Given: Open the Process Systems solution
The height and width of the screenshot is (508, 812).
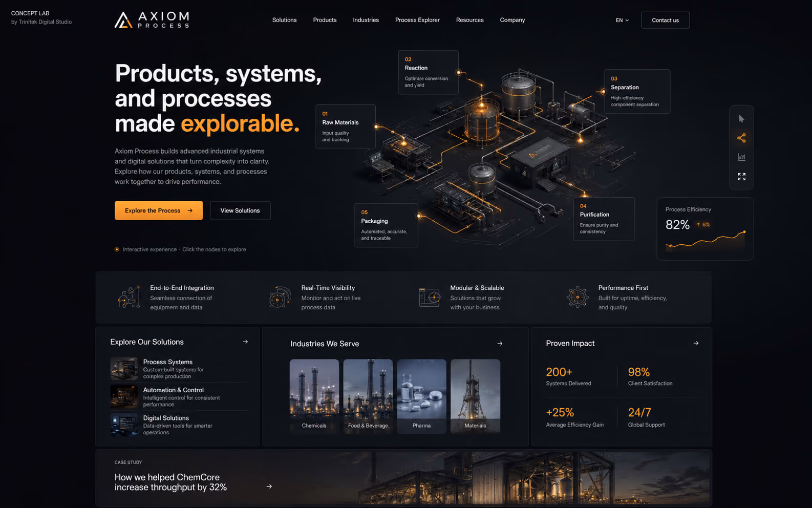Looking at the screenshot, I should click(x=179, y=369).
